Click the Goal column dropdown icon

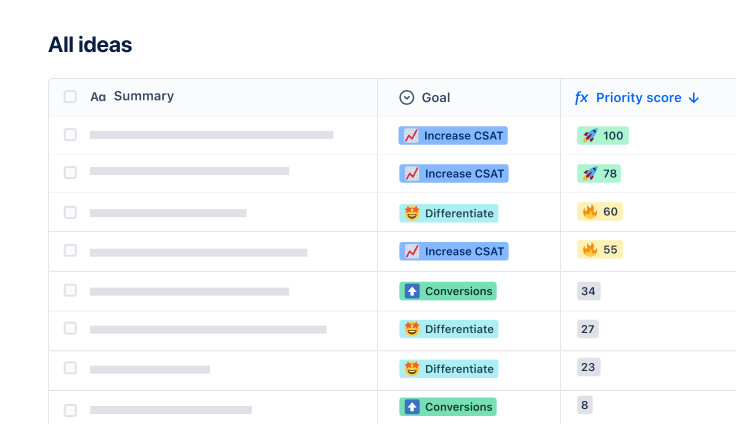[407, 97]
